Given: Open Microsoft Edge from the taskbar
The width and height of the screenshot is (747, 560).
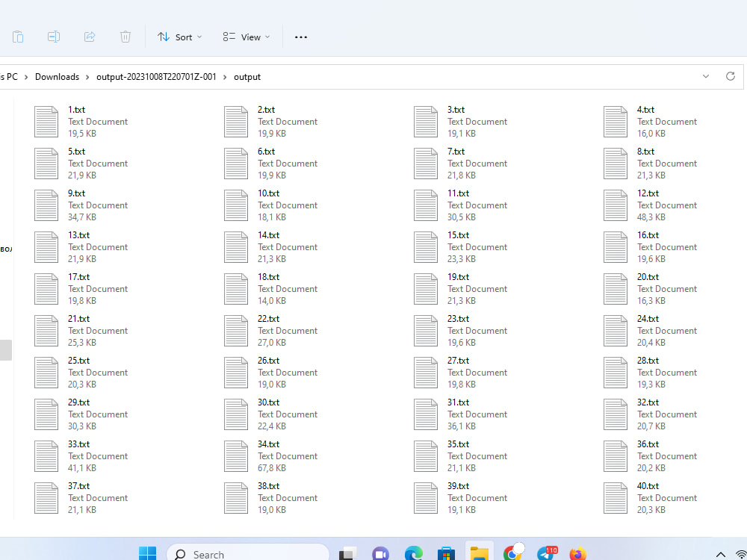Looking at the screenshot, I should [x=413, y=553].
